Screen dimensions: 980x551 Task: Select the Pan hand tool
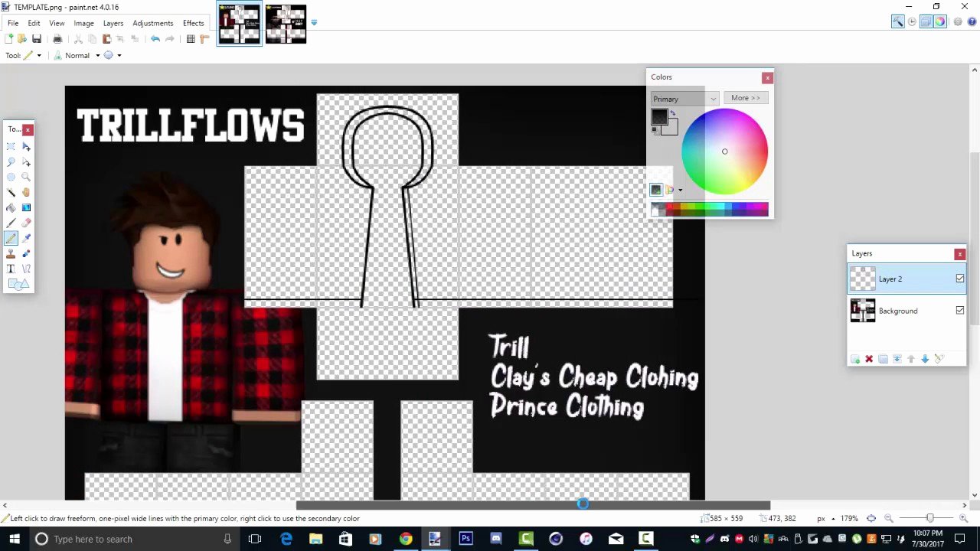[x=26, y=192]
